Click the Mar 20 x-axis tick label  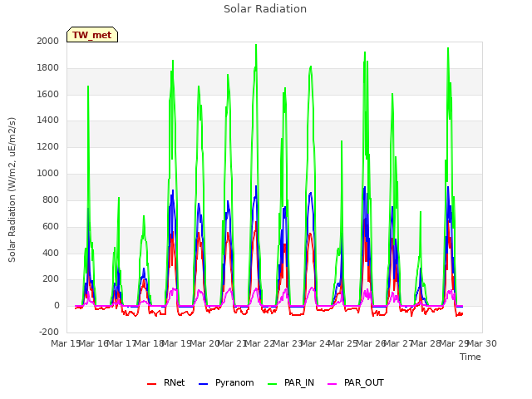click(204, 343)
